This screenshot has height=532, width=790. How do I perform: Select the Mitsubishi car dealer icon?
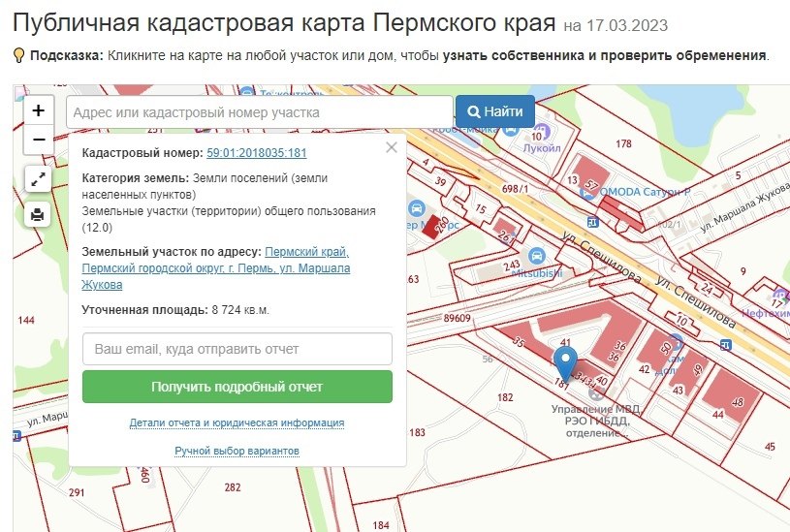537,256
